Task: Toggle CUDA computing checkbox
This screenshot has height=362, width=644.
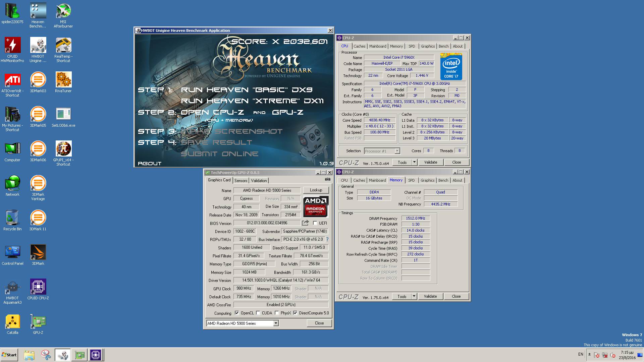Action: point(258,313)
